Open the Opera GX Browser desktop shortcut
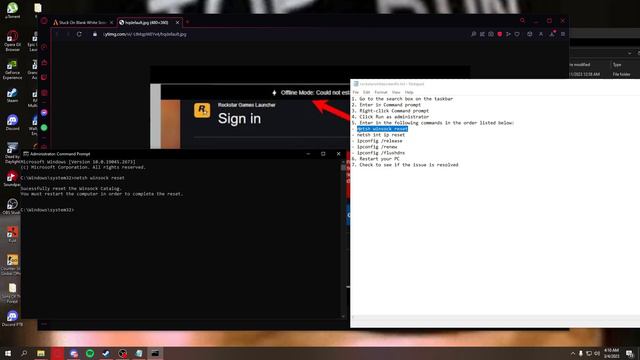 tap(12, 41)
